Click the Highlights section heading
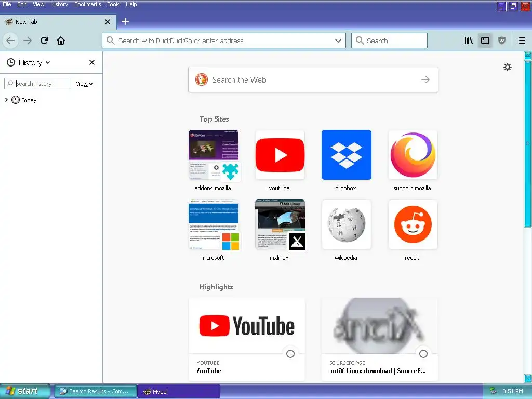532x399 pixels. 216,287
